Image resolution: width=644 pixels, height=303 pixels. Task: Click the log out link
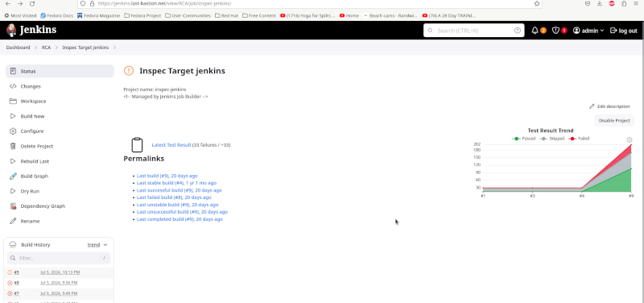coord(623,31)
